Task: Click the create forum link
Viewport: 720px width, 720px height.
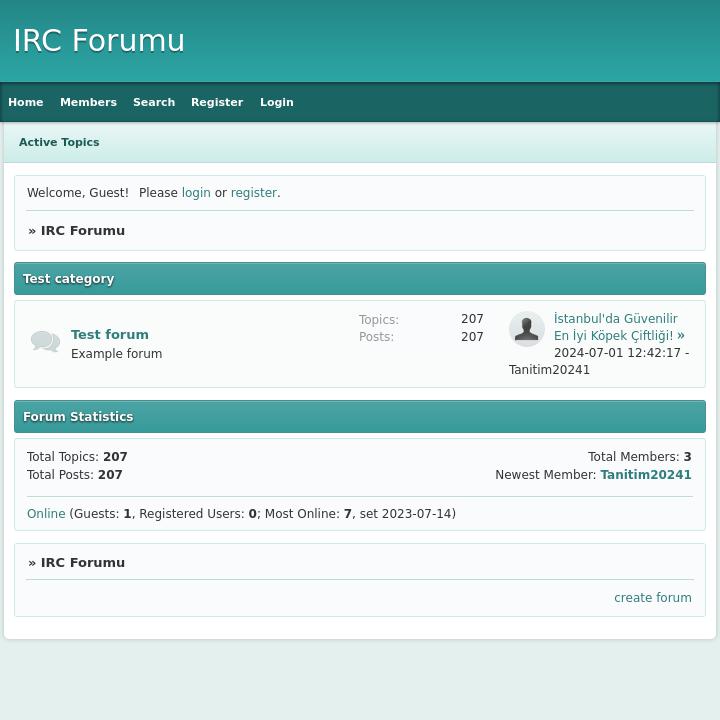Action: tap(652, 598)
